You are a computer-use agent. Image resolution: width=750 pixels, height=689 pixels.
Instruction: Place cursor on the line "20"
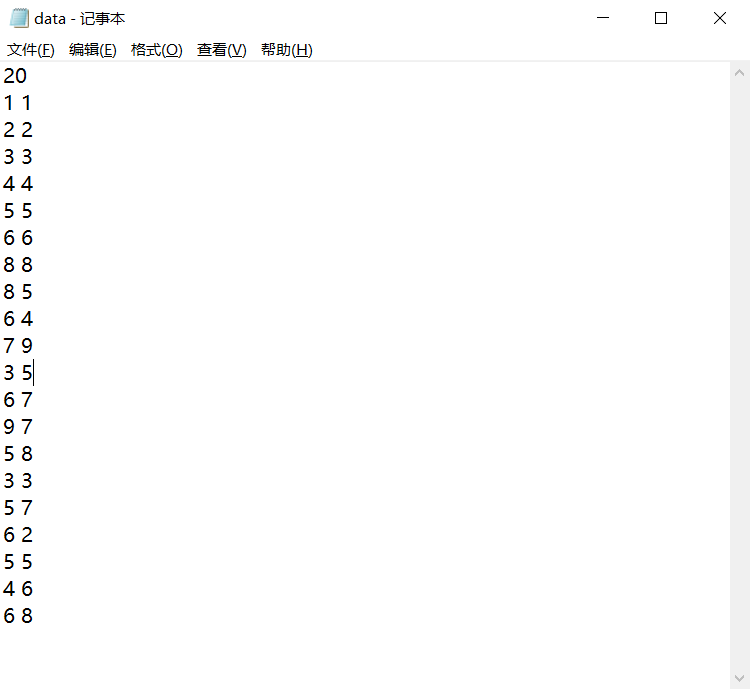pyautogui.click(x=15, y=76)
